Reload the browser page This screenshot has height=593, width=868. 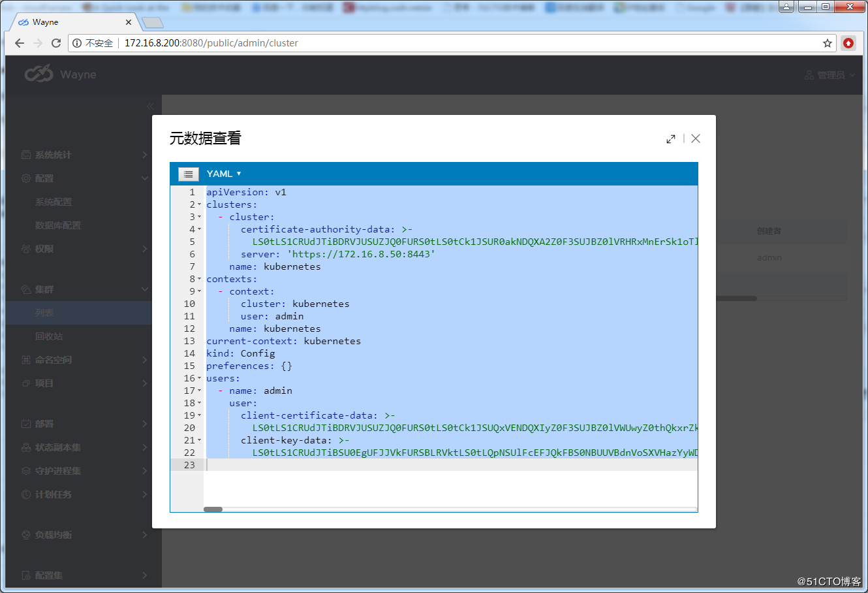(56, 43)
